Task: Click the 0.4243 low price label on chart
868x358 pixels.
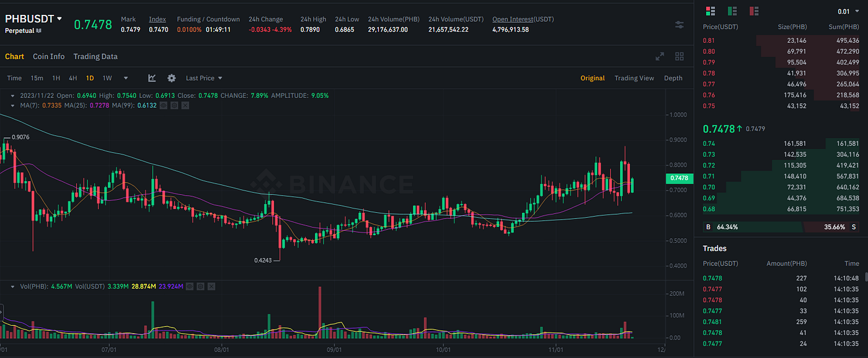Action: [x=264, y=261]
